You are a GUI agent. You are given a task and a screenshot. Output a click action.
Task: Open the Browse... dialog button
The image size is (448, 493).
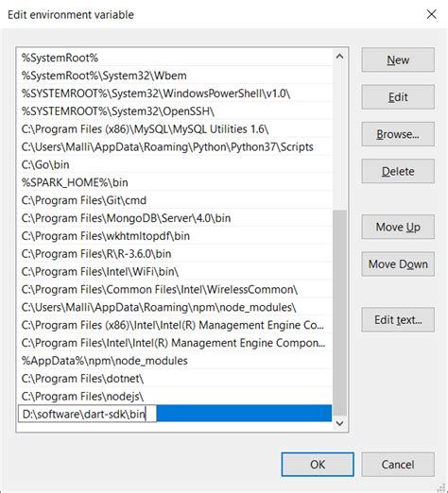coord(398,134)
